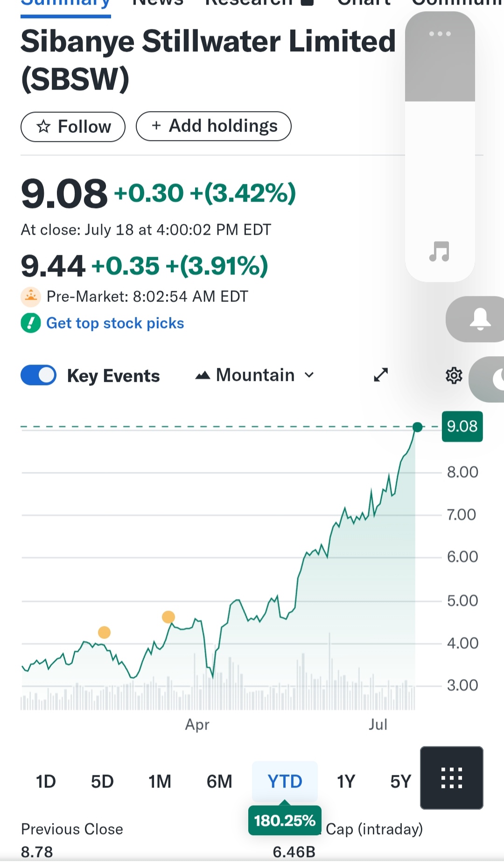
Task: Click the +0.35 +(3.91%) pre-market change
Action: click(x=180, y=266)
